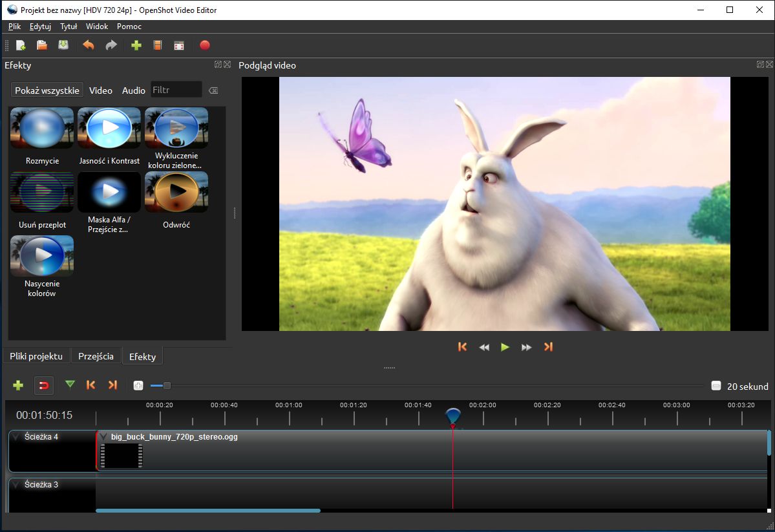
Task: Filter effects by Video
Action: pos(101,90)
